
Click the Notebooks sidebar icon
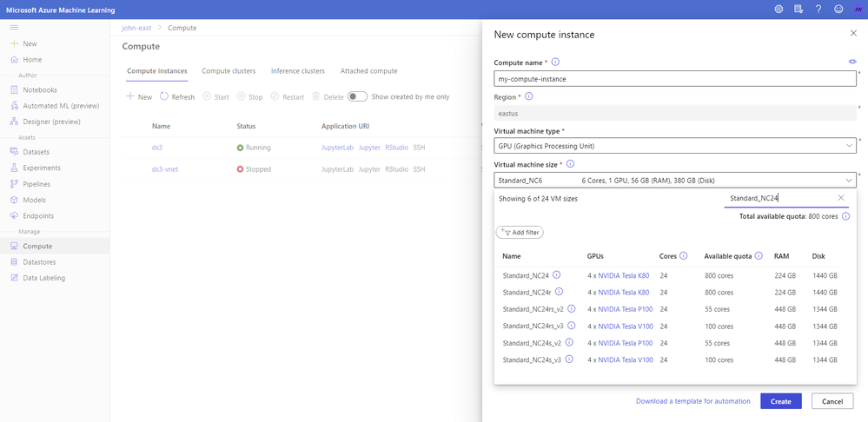click(15, 89)
